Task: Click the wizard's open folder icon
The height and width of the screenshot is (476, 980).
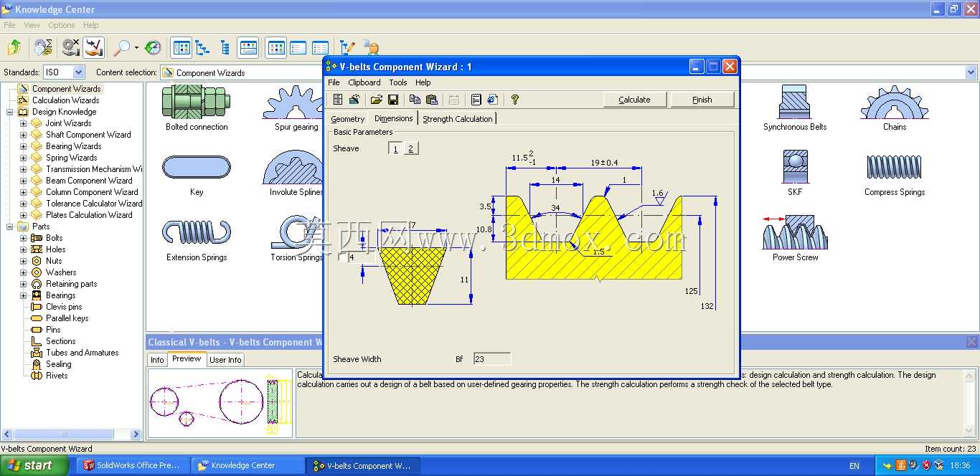Action: 377,100
